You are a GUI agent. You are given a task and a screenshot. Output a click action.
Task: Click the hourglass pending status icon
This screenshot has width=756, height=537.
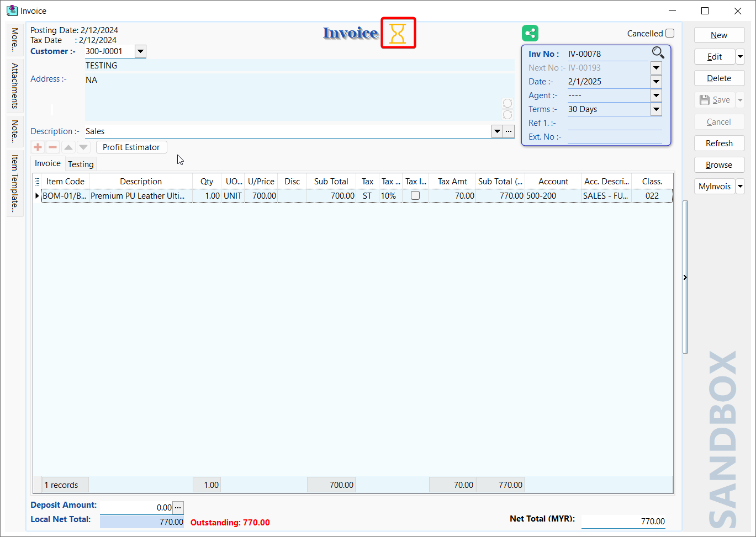(398, 33)
